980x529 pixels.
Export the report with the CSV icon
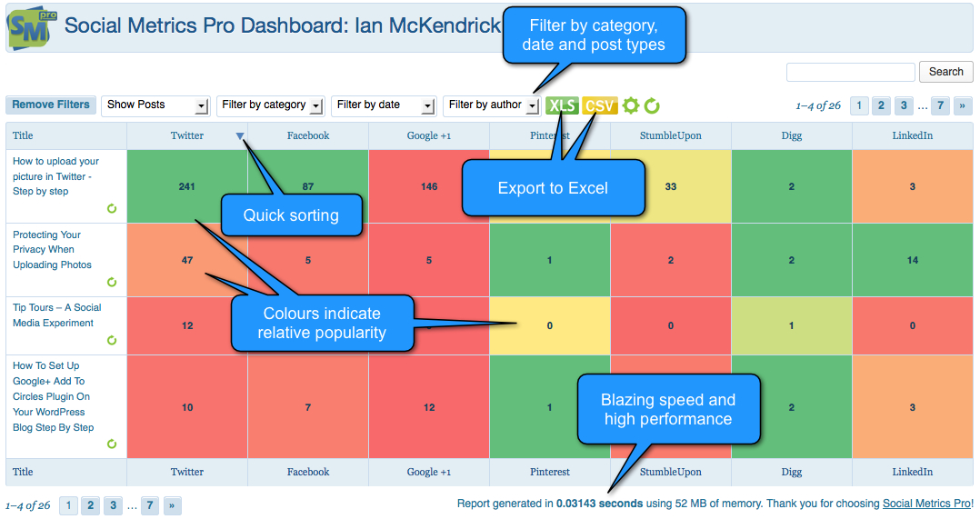pyautogui.click(x=599, y=105)
